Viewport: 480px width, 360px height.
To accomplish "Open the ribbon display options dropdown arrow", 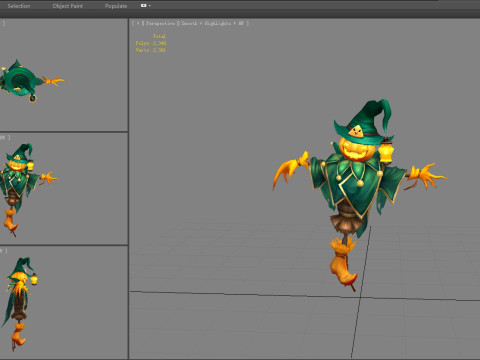I will click(150, 6).
